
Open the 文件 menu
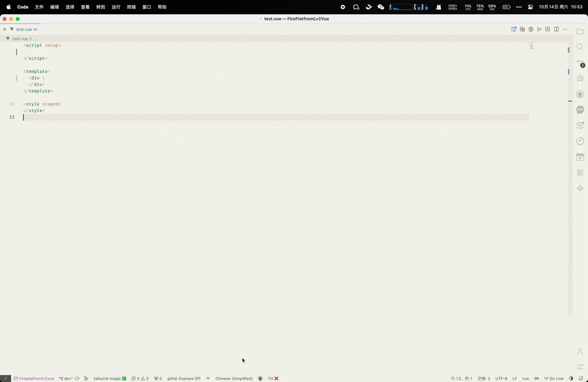[x=39, y=7]
